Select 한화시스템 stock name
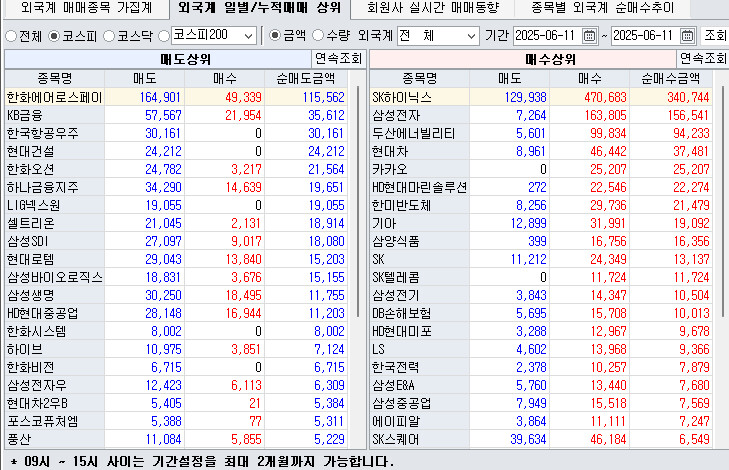 click(36, 331)
